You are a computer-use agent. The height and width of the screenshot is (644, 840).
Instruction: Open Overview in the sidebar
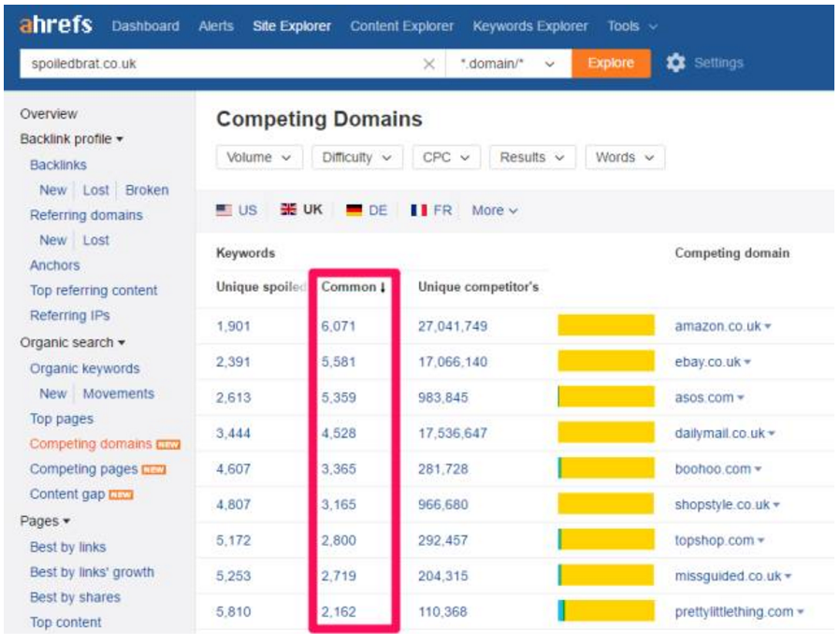pyautogui.click(x=49, y=114)
